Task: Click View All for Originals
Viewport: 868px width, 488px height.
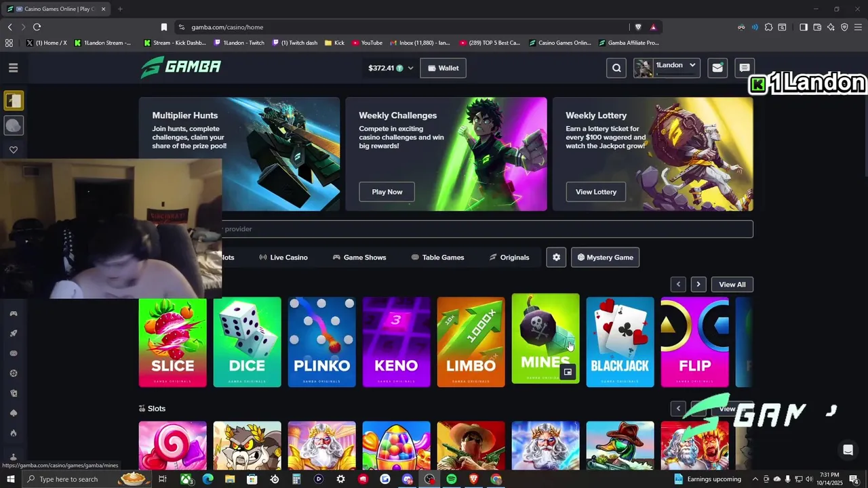Action: (x=732, y=285)
